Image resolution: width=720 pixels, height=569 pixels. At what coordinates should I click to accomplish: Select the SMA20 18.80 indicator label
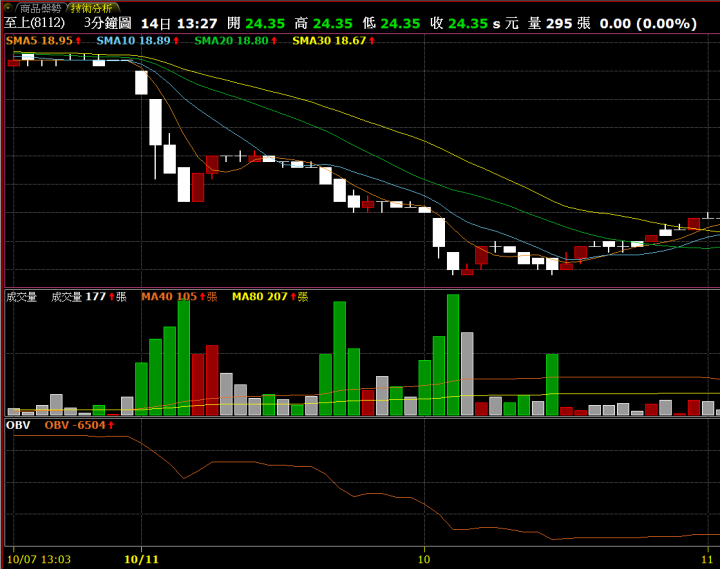236,41
